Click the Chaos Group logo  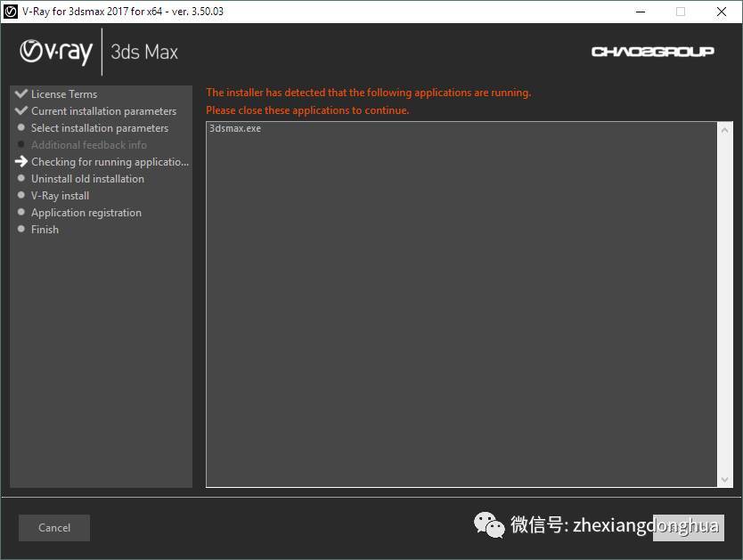coord(652,51)
